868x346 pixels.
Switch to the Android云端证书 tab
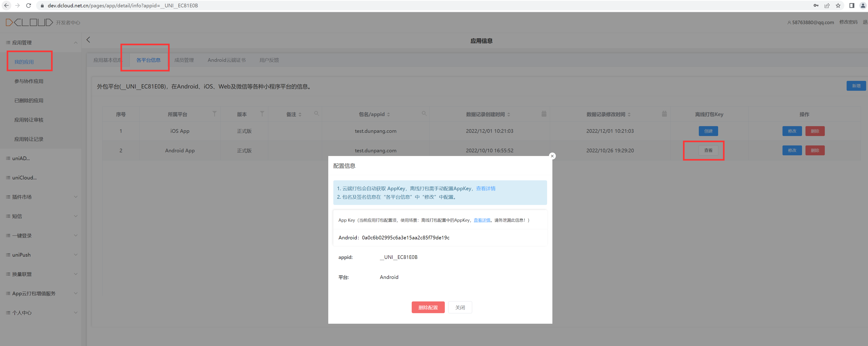coord(226,60)
